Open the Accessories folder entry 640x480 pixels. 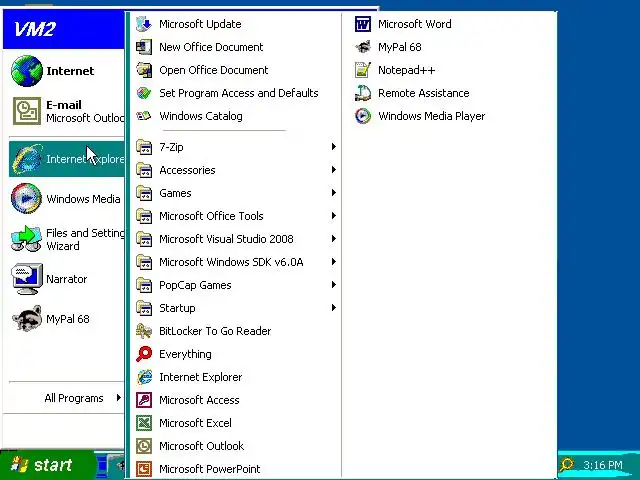click(x=236, y=170)
